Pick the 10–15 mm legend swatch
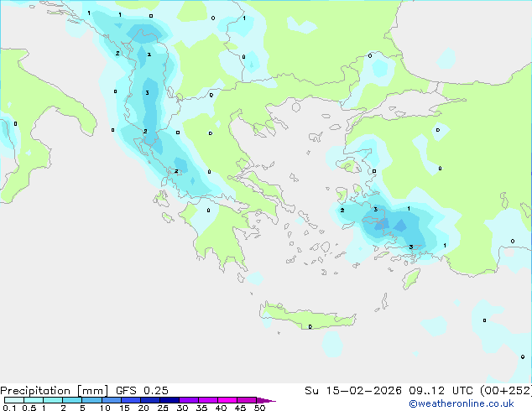This screenshot has height=411, width=532. (x=111, y=400)
